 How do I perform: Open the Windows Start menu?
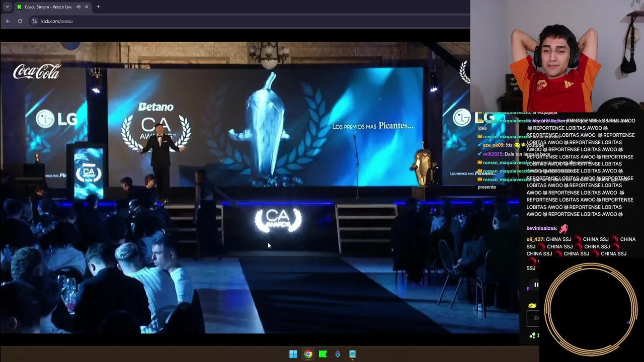pos(293,354)
